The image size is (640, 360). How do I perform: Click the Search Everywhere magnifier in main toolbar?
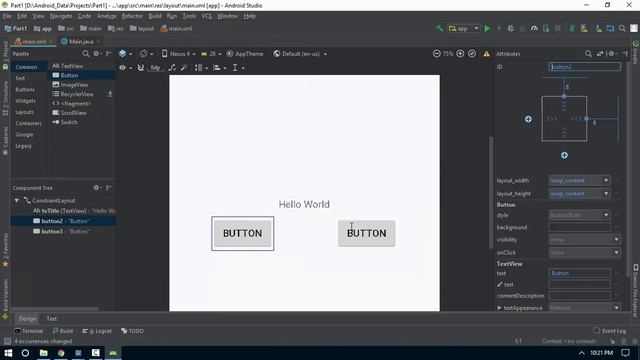[622, 29]
